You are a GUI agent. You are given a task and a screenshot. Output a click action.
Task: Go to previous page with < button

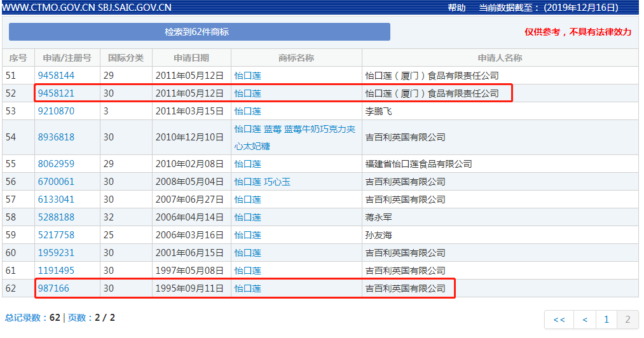pyautogui.click(x=585, y=320)
